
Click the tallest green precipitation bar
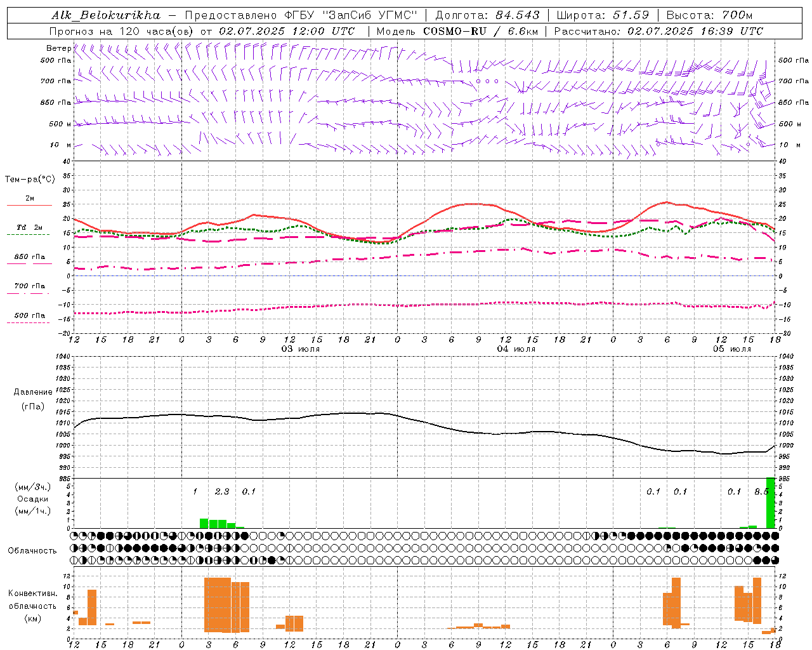[x=770, y=503]
